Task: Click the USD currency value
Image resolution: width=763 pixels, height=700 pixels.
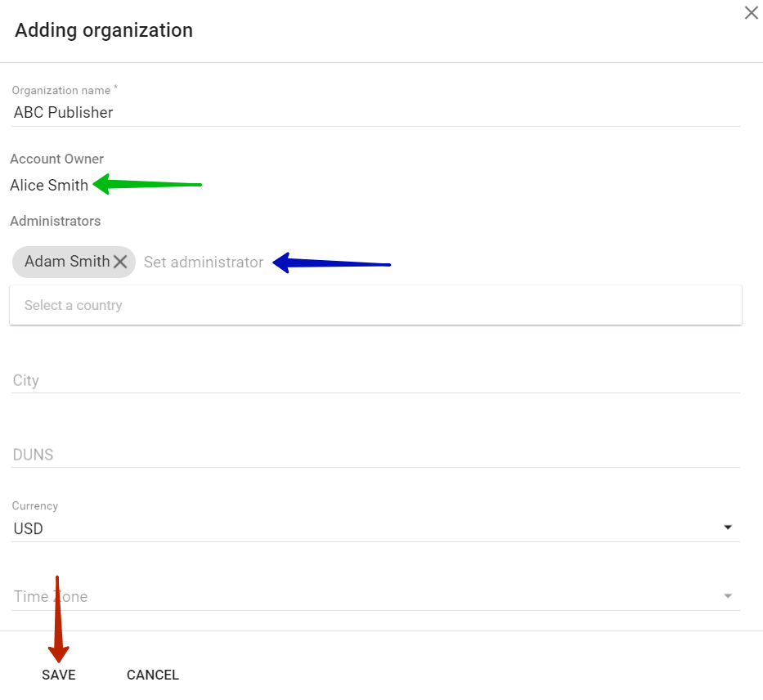Action: pyautogui.click(x=29, y=529)
